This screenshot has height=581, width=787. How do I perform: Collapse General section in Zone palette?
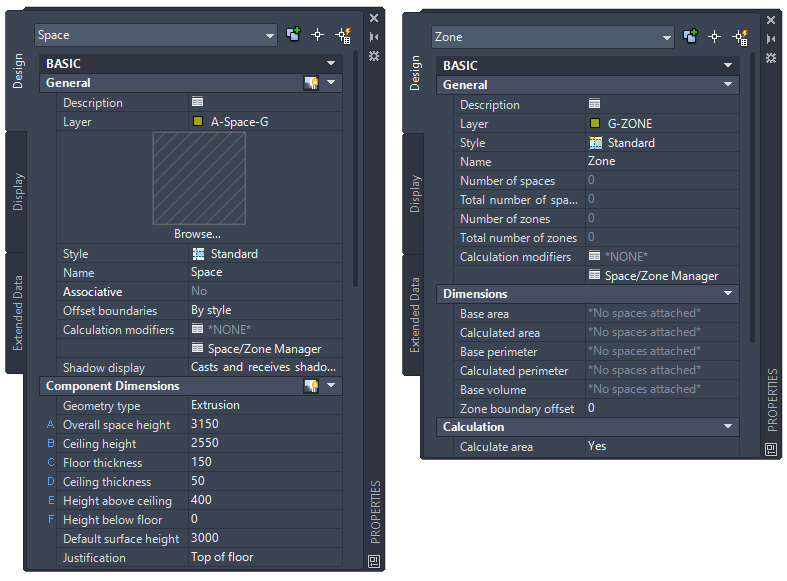tap(728, 84)
